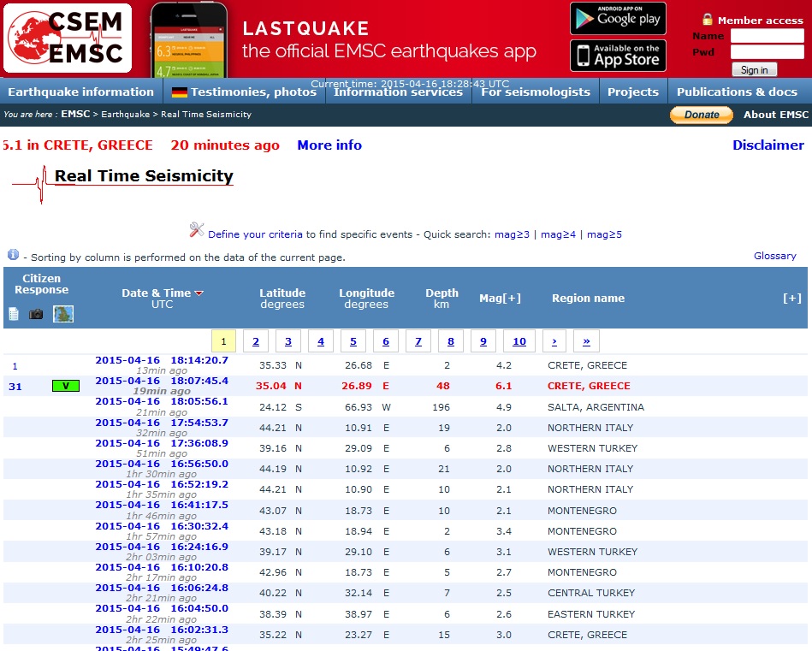Image resolution: width=812 pixels, height=651 pixels.
Task: Expand the [+] column at table right
Action: click(791, 299)
